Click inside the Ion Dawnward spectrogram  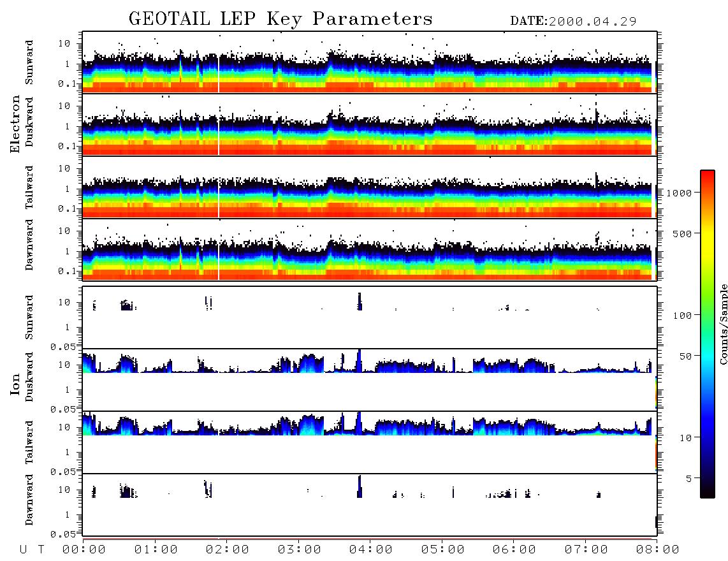tap(370, 505)
